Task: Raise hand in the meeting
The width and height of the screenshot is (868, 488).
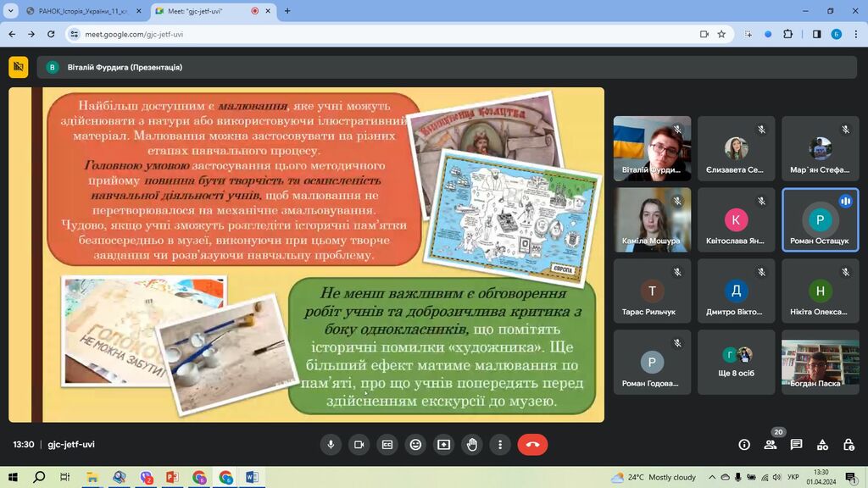Action: (472, 445)
